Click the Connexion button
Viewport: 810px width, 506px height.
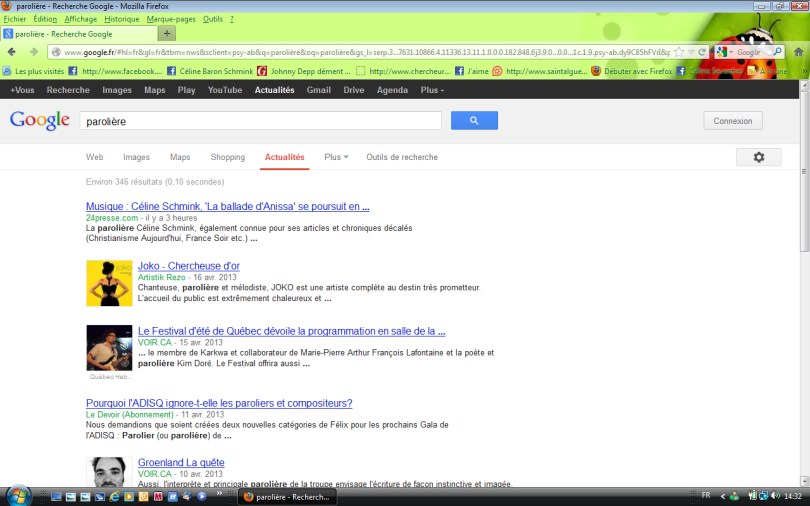click(732, 121)
